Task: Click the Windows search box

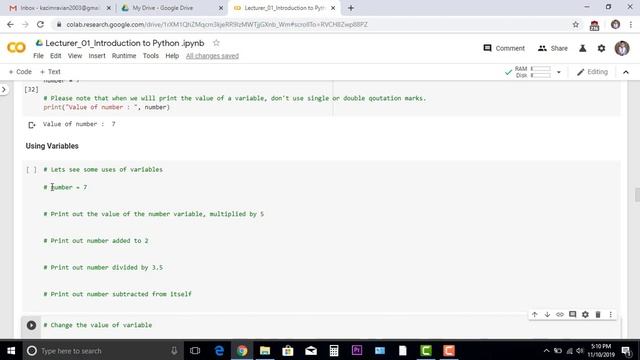Action: pos(103,351)
